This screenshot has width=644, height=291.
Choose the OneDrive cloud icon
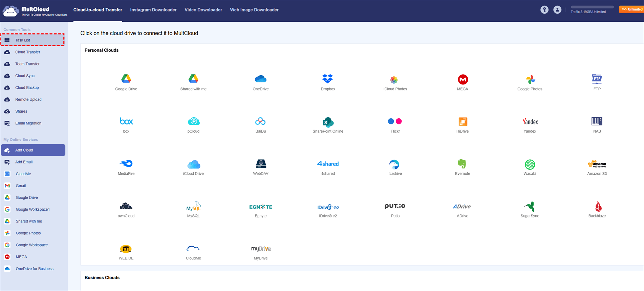(x=260, y=79)
